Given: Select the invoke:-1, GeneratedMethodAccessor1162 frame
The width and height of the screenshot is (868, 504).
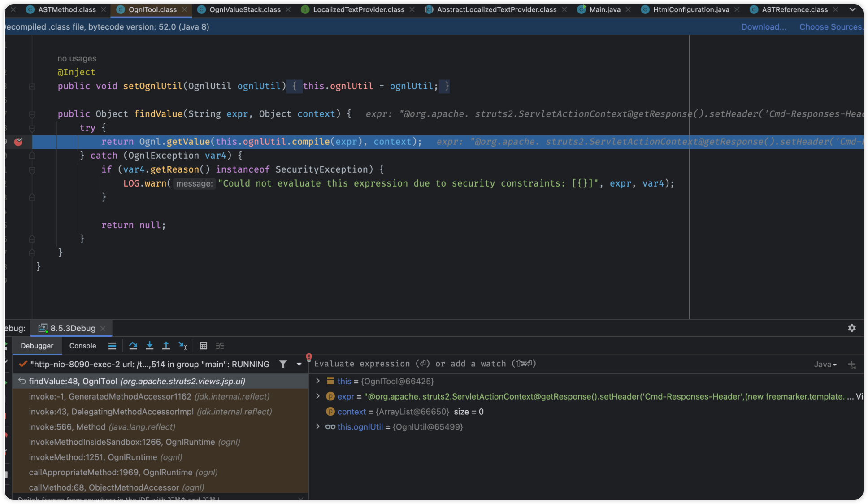Looking at the screenshot, I should 160,396.
